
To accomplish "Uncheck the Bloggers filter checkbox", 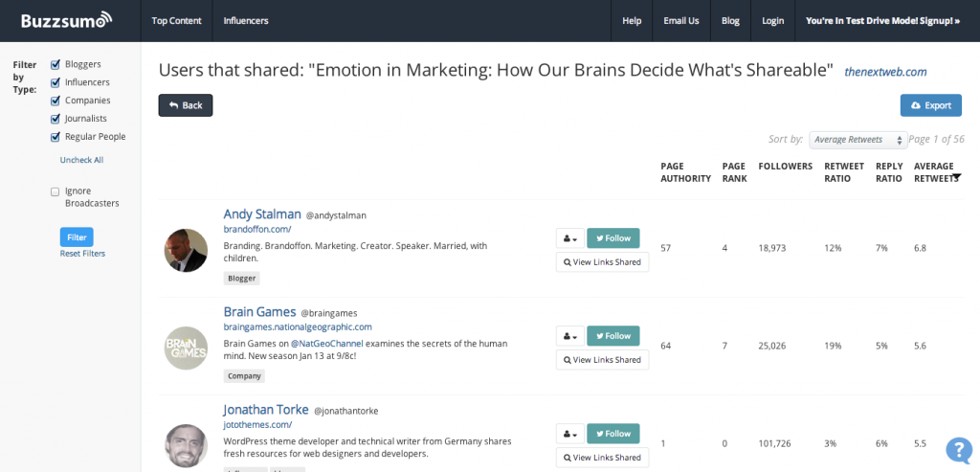I will point(55,64).
